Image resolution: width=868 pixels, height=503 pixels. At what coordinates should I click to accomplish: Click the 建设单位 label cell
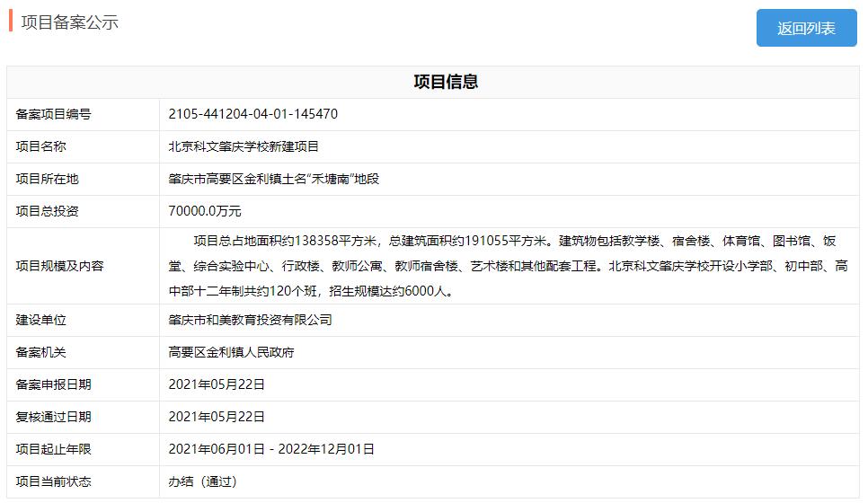click(83, 320)
